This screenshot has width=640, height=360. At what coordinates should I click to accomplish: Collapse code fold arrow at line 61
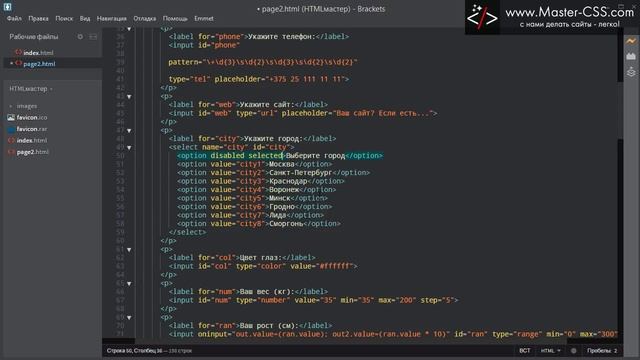click(x=129, y=249)
